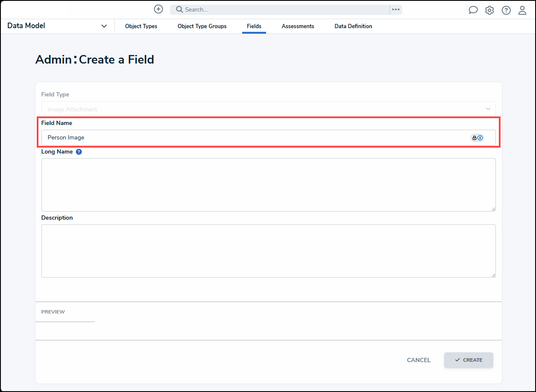Screen dimensions: 536x392
Task: Open the user profile icon
Action: click(x=522, y=10)
